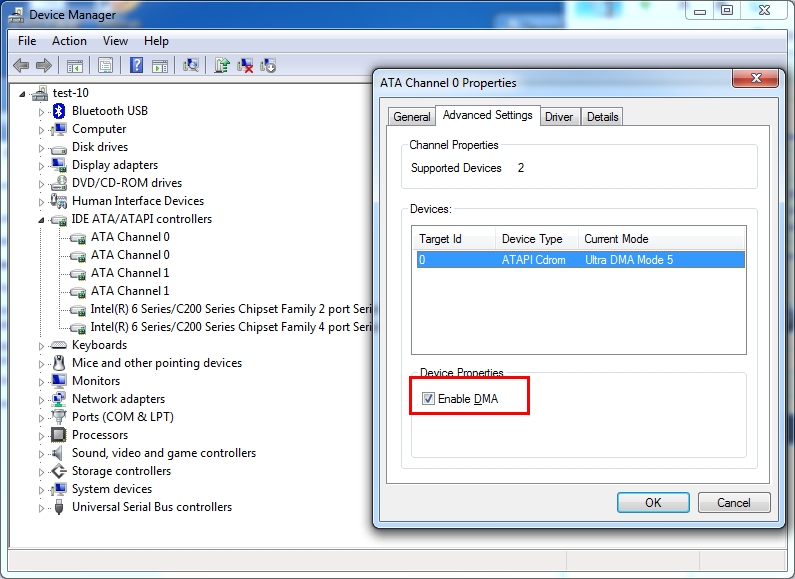795x579 pixels.
Task: Click the Update Driver Software icon
Action: coord(222,65)
